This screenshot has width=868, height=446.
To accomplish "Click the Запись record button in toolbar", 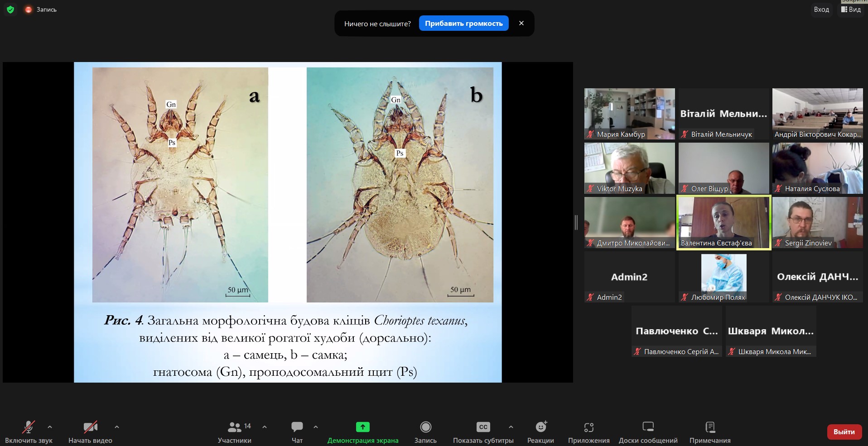I will (x=425, y=432).
